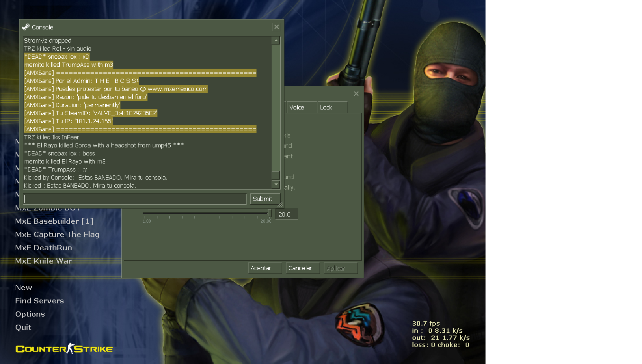Screen dimensions: 642x364
Task: Click the line "Razon: 'pide tu desban en el foro'"
Action: [x=86, y=97]
